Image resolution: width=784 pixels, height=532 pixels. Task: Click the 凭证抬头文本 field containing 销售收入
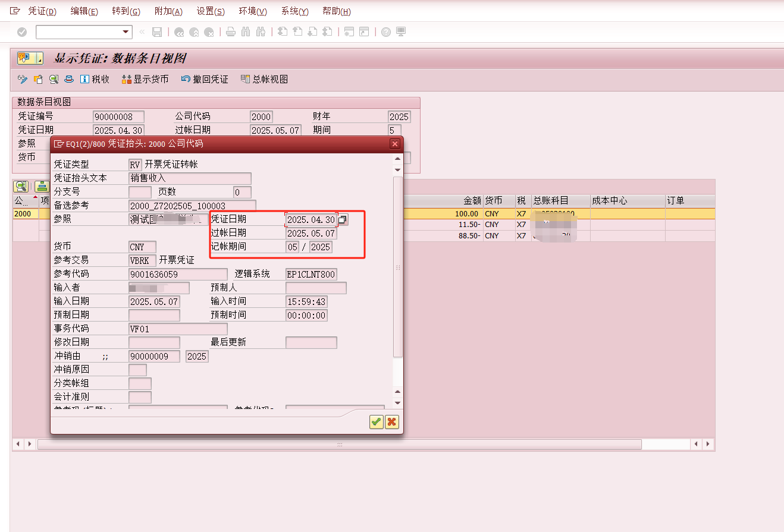tap(190, 178)
